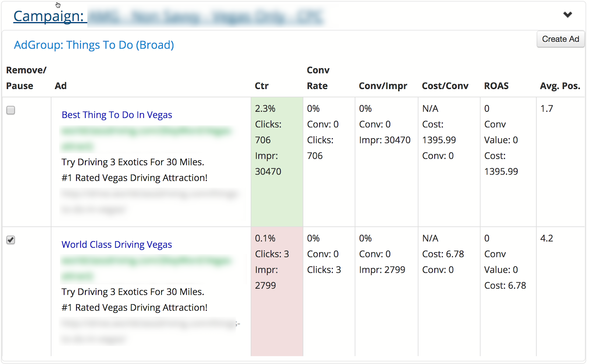Click the Impr: 30470 value under Conv/Impr
This screenshot has height=364, width=589.
click(x=385, y=140)
